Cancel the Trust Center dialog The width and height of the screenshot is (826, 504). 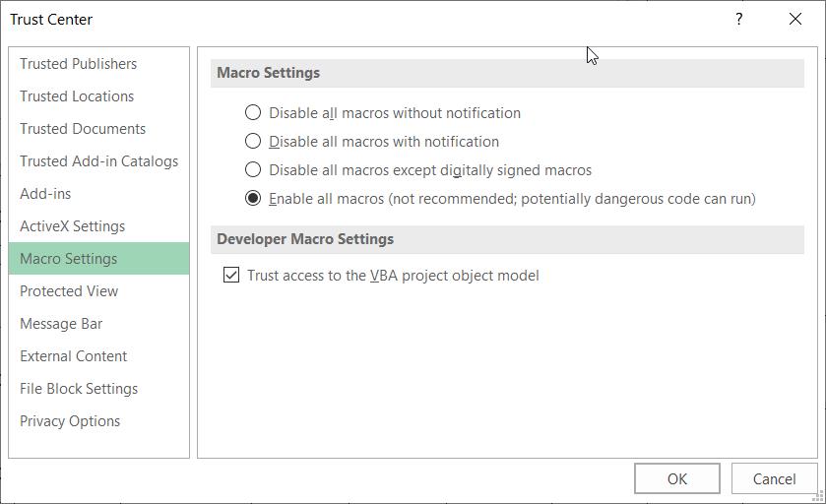click(774, 478)
